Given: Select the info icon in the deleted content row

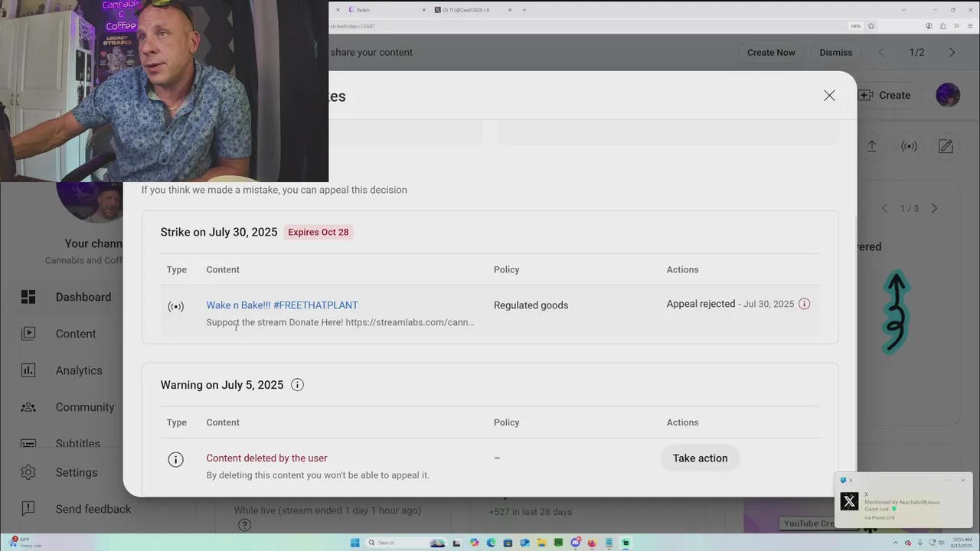Looking at the screenshot, I should tap(176, 460).
